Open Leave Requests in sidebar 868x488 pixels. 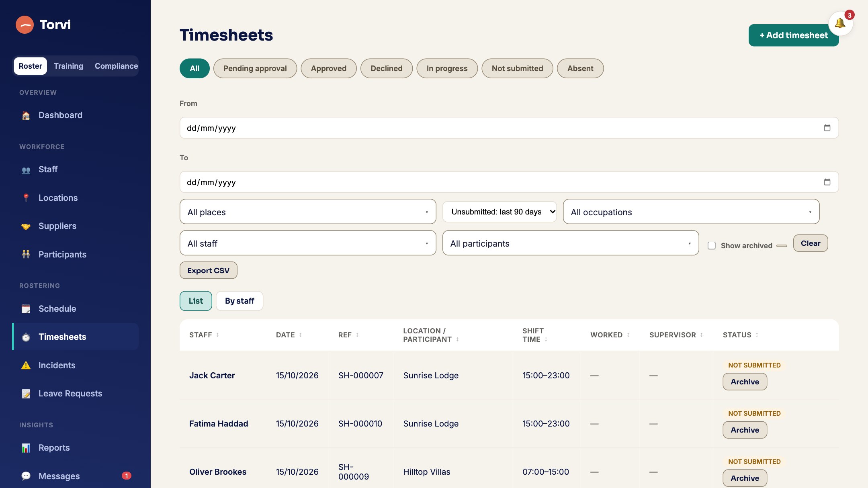click(x=76, y=394)
